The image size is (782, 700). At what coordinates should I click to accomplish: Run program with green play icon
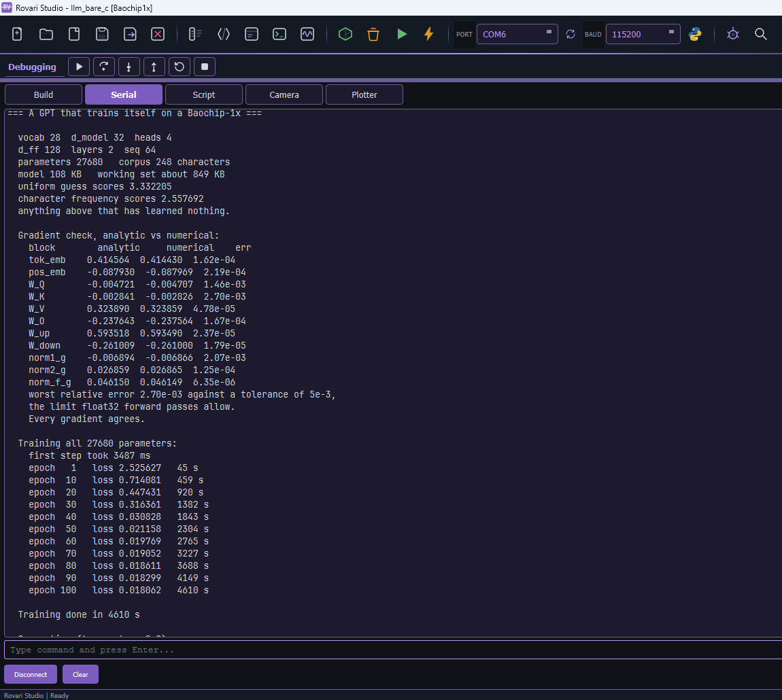401,34
